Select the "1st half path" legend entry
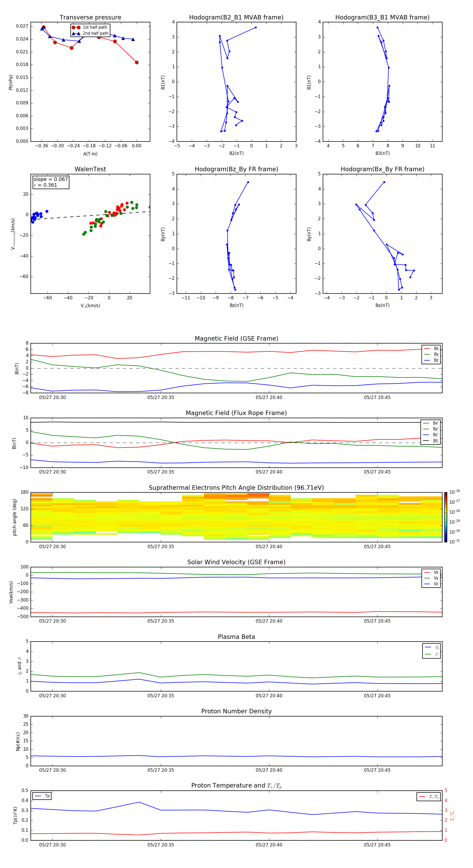The height and width of the screenshot is (868, 473). pyautogui.click(x=90, y=27)
